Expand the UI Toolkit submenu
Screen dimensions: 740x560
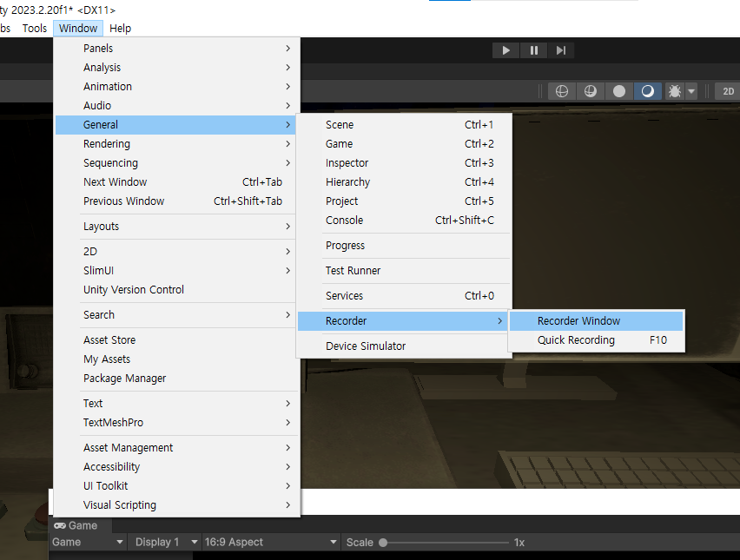tap(177, 486)
